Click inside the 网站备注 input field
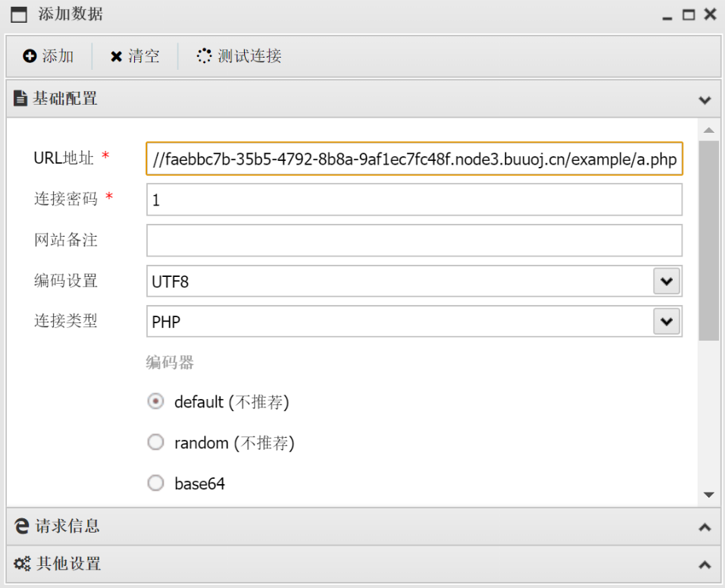This screenshot has height=588, width=725. click(x=413, y=240)
